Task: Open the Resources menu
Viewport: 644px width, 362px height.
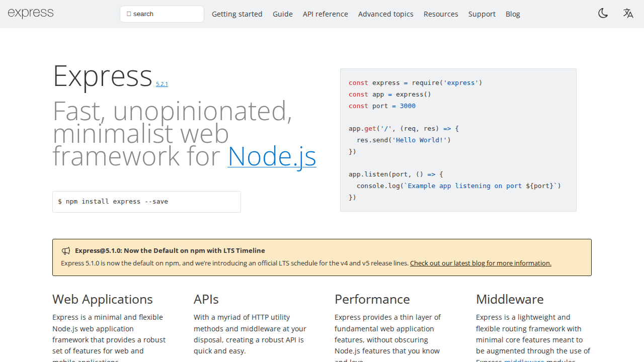Action: 441,14
